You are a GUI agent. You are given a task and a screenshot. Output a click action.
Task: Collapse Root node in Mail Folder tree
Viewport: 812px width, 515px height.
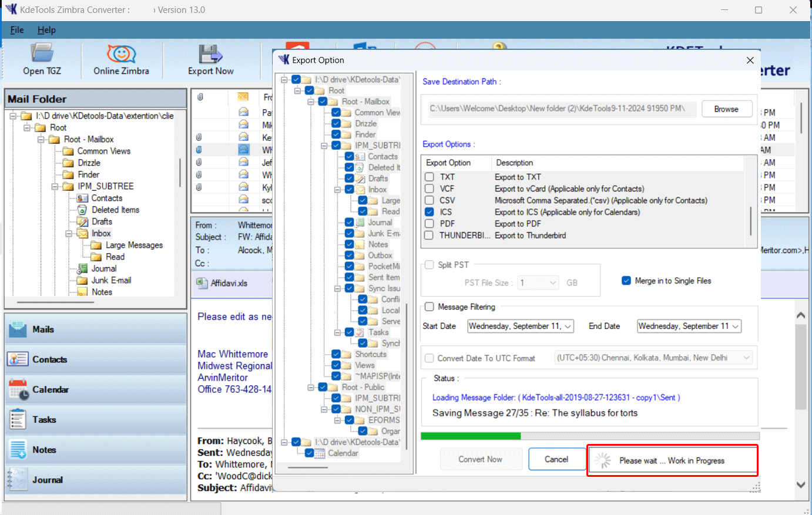(x=27, y=127)
